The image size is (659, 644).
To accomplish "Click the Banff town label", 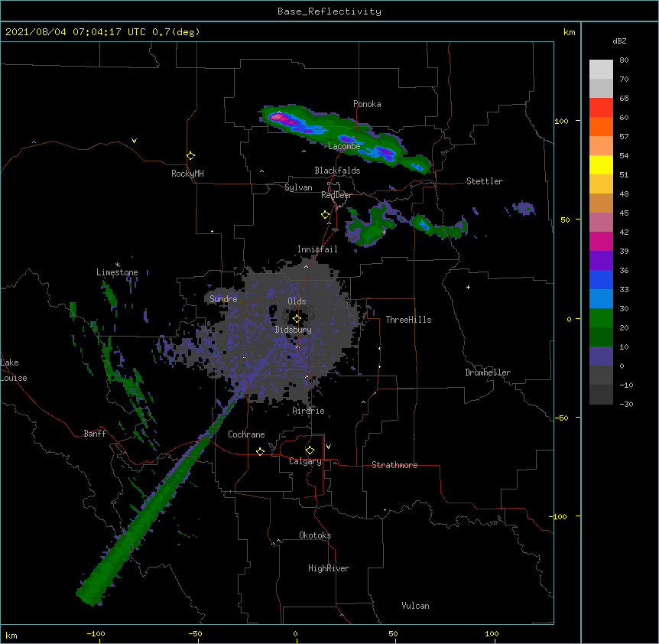I will (95, 434).
